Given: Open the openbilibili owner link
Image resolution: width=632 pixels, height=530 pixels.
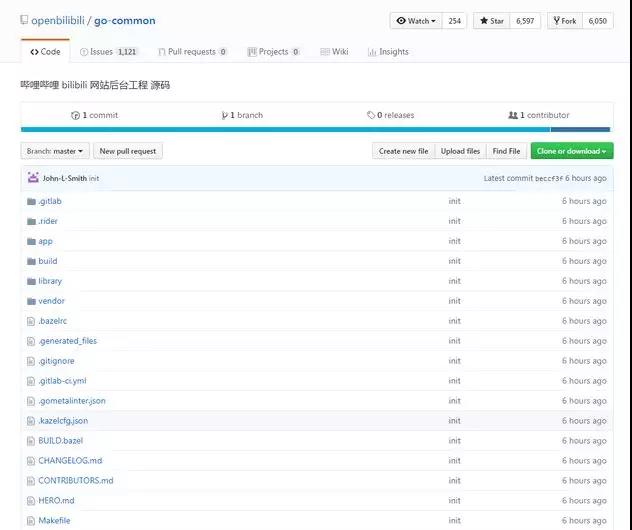Looking at the screenshot, I should (58, 21).
